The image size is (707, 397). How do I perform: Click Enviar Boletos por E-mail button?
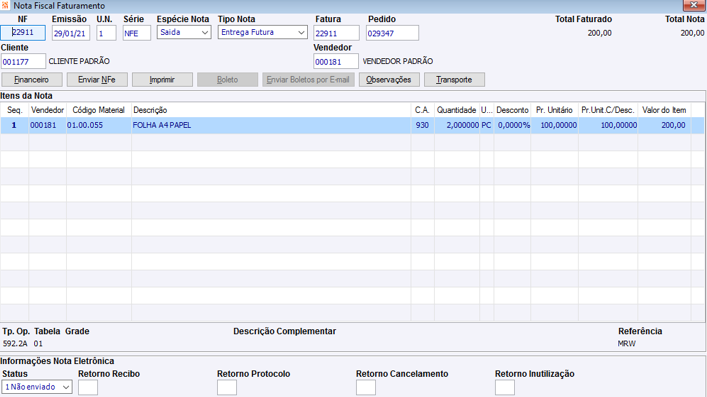(308, 80)
